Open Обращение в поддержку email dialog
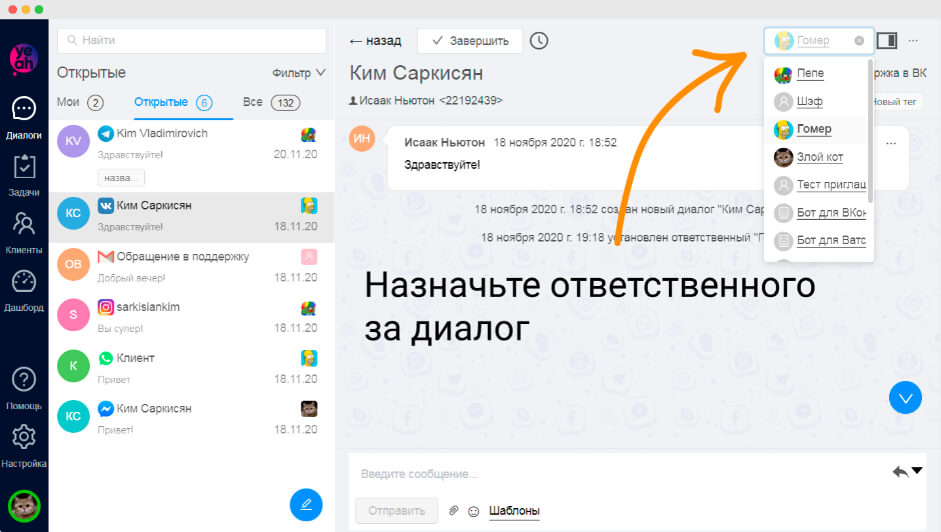The image size is (941, 532). pyautogui.click(x=191, y=268)
